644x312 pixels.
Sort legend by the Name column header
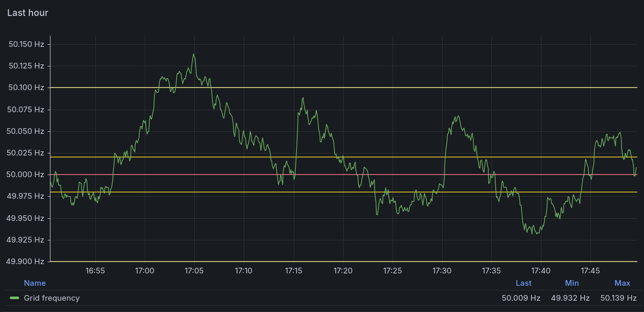click(x=35, y=283)
